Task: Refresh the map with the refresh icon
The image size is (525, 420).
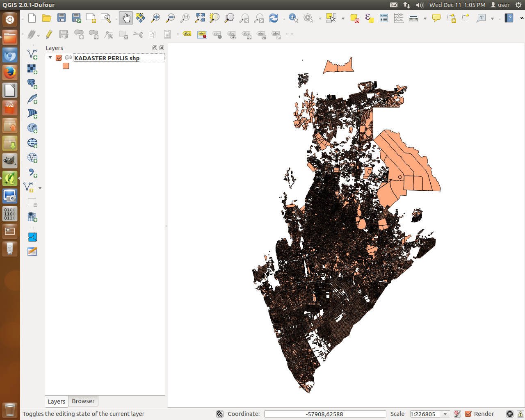Action: [x=274, y=18]
